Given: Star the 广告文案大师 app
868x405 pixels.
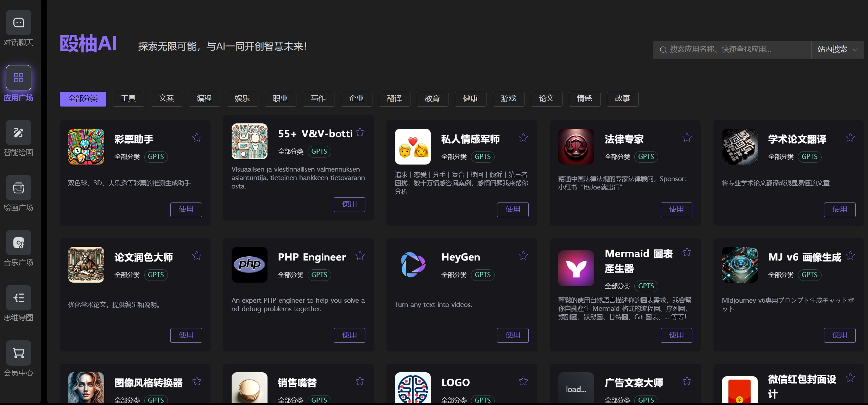Looking at the screenshot, I should pos(687,381).
